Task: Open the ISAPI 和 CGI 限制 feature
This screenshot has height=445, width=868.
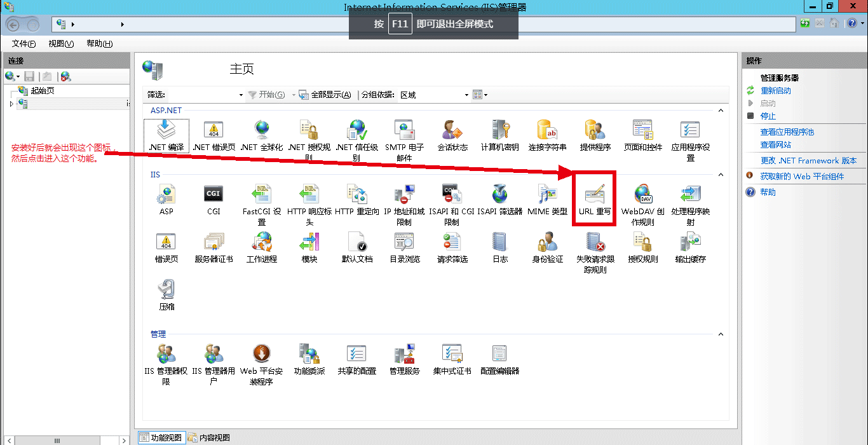Action: pos(452,205)
